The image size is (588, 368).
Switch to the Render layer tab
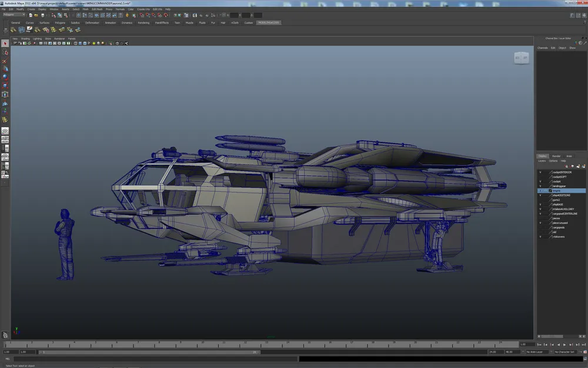(556, 156)
